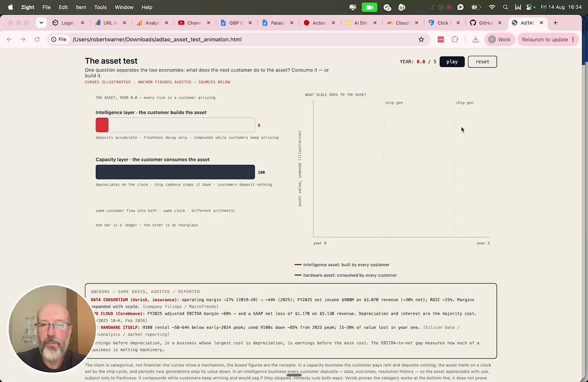Reset the animation to year zero
This screenshot has width=588, height=382.
pyautogui.click(x=482, y=62)
